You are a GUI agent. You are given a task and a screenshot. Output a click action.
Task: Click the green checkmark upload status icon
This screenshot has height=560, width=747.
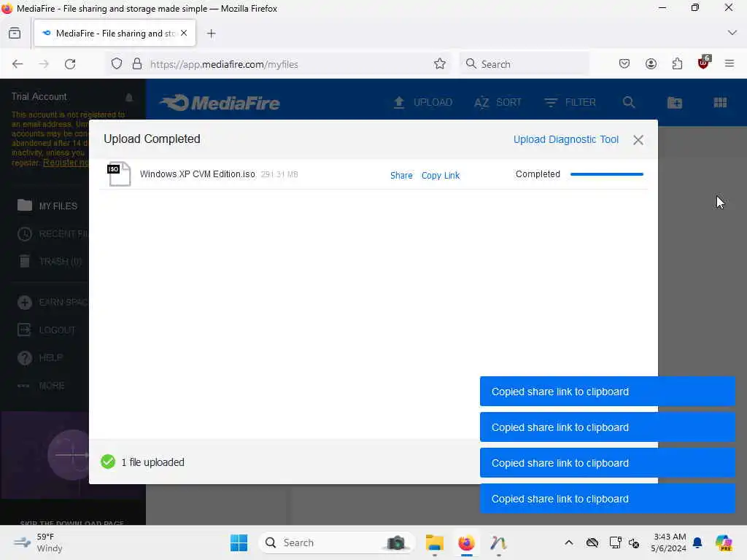[108, 462]
